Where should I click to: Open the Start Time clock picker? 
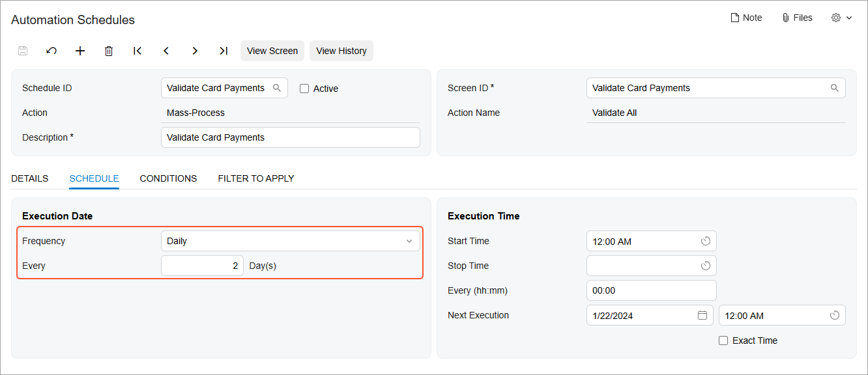[x=705, y=240]
